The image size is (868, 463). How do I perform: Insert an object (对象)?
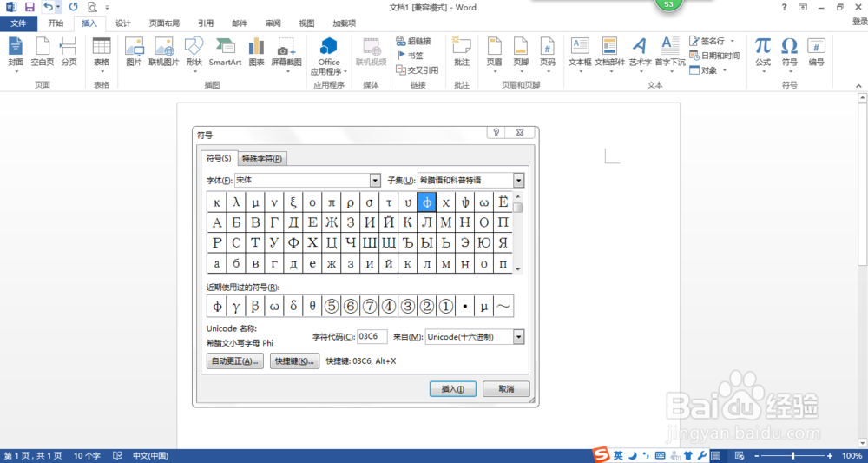point(704,69)
